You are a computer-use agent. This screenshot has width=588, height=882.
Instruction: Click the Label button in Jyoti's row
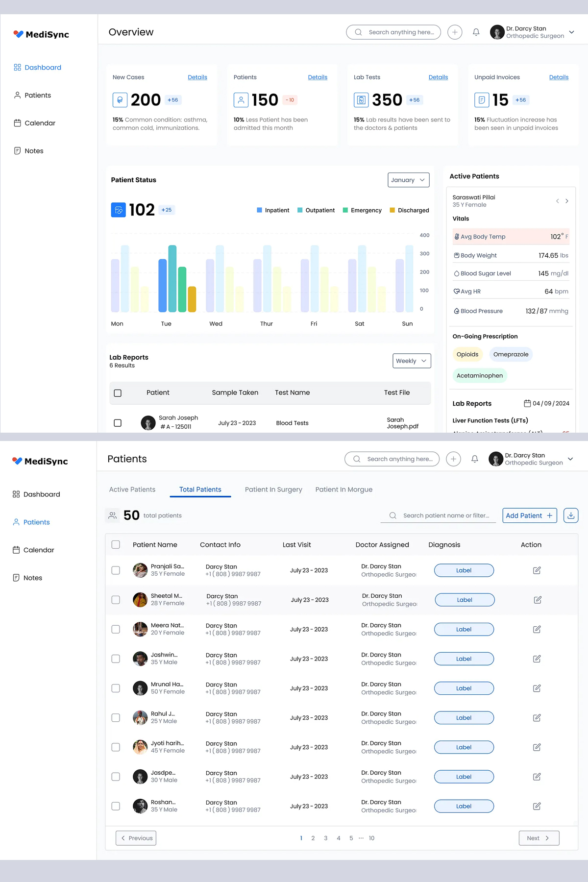(x=464, y=747)
